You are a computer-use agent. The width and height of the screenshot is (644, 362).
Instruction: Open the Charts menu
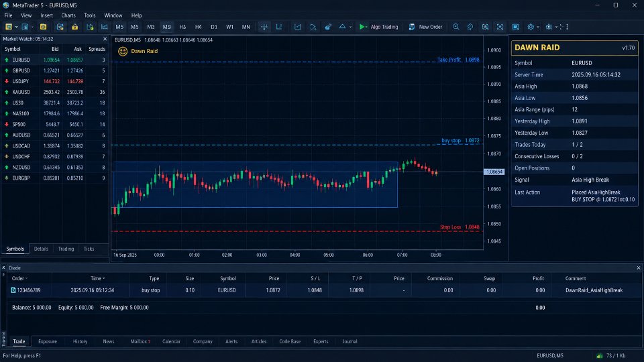coord(68,15)
